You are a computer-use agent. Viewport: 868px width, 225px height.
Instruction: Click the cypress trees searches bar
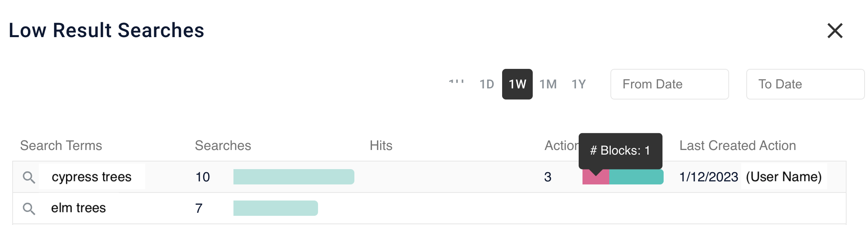294,177
